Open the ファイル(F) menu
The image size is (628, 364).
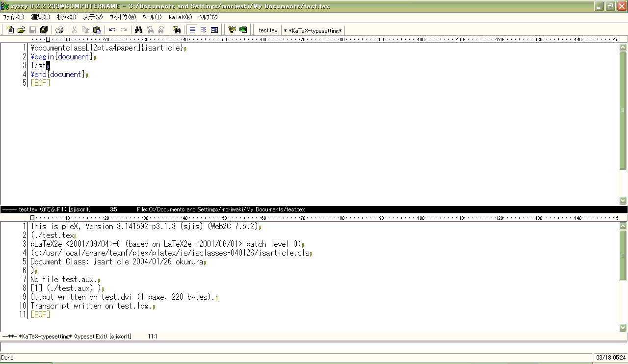click(x=13, y=17)
